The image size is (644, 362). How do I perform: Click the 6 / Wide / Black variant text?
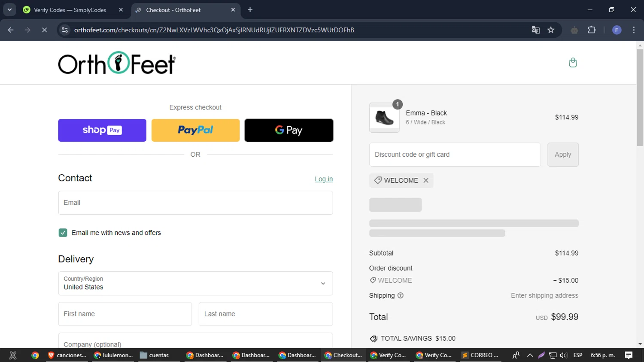[x=425, y=122]
